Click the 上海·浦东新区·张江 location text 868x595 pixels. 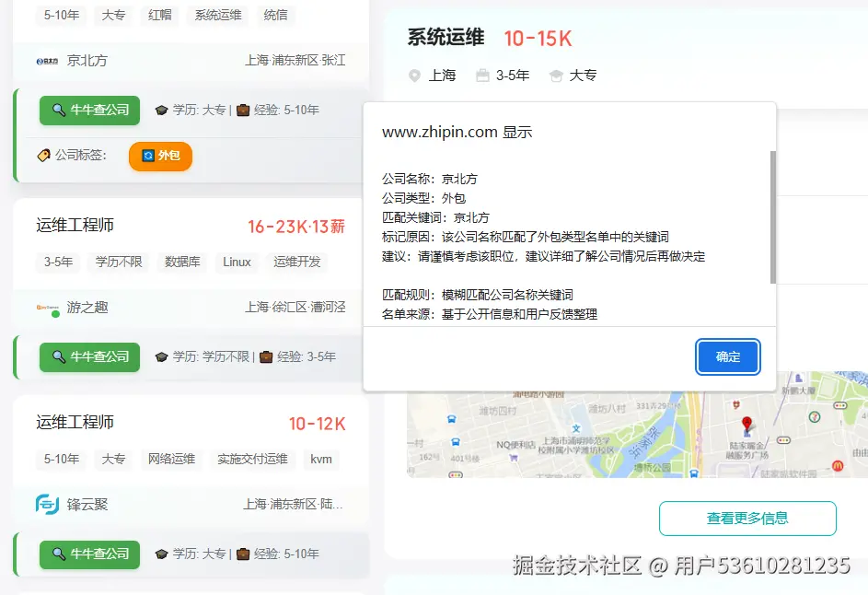click(296, 60)
